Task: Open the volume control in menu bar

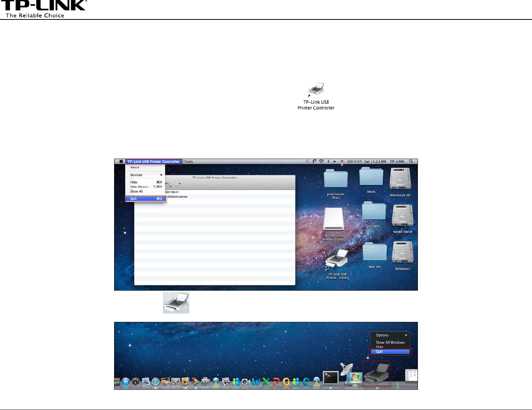Action: point(335,162)
